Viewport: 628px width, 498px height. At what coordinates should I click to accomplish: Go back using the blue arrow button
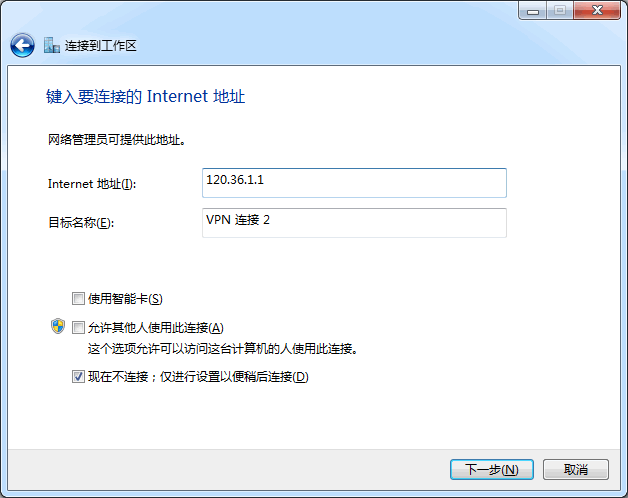click(22, 45)
